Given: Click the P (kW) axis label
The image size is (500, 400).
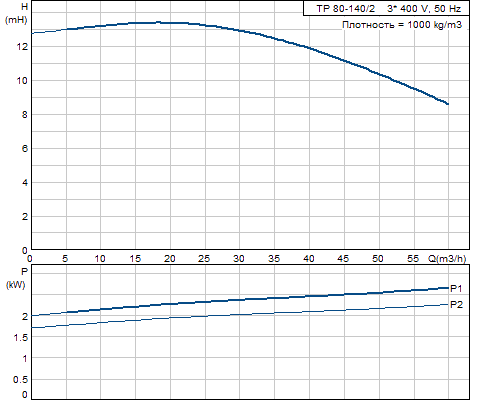Looking at the screenshot, I should pyautogui.click(x=16, y=278).
